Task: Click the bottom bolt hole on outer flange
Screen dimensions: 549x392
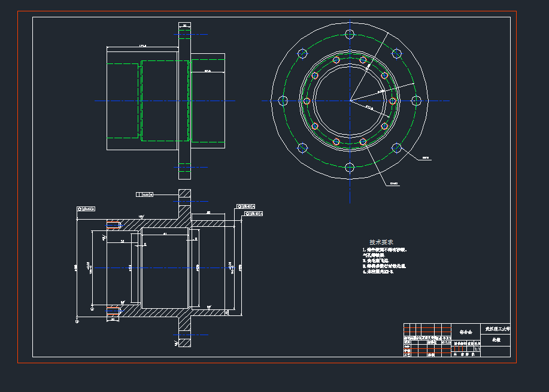Action: pyautogui.click(x=350, y=168)
